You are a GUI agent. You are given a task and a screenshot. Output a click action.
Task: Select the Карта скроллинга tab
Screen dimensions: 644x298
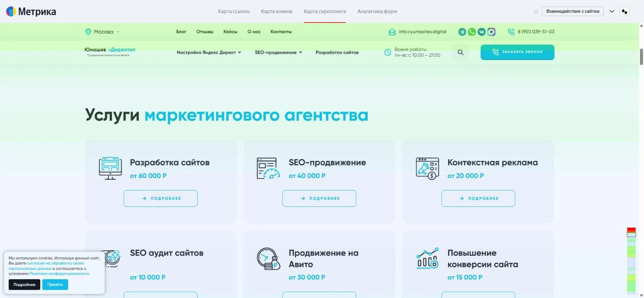tap(325, 11)
